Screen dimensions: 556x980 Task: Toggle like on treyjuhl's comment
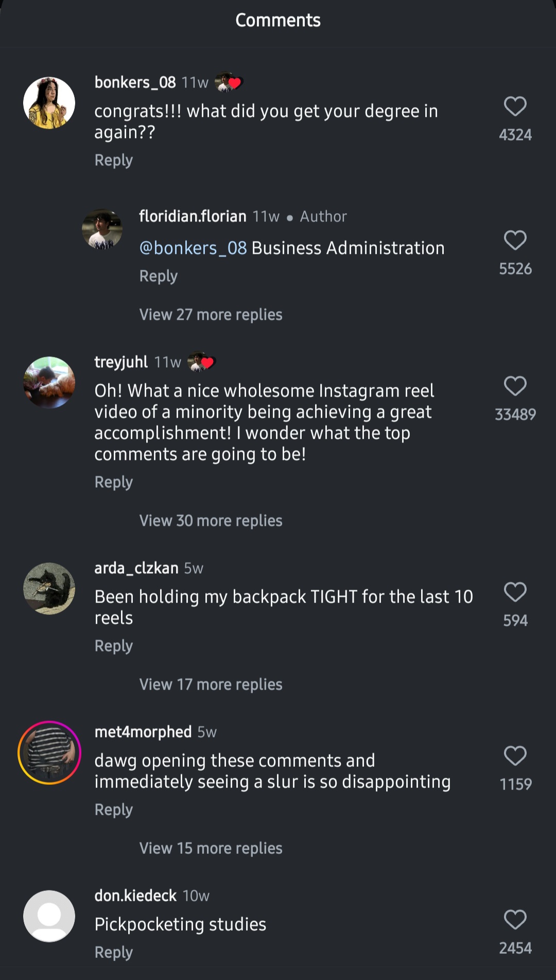point(515,387)
